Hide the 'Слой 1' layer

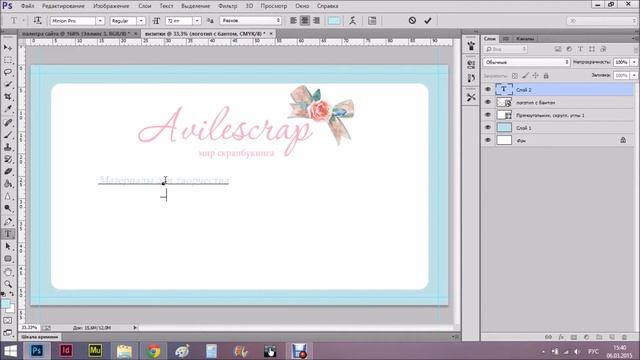coord(487,127)
